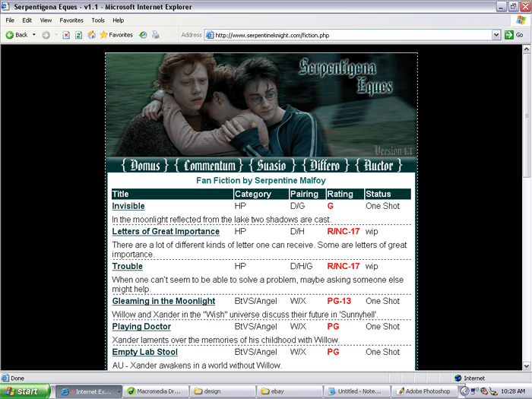Click the History icon in the toolbar
Viewport: 532px width, 399px height.
tap(143, 35)
